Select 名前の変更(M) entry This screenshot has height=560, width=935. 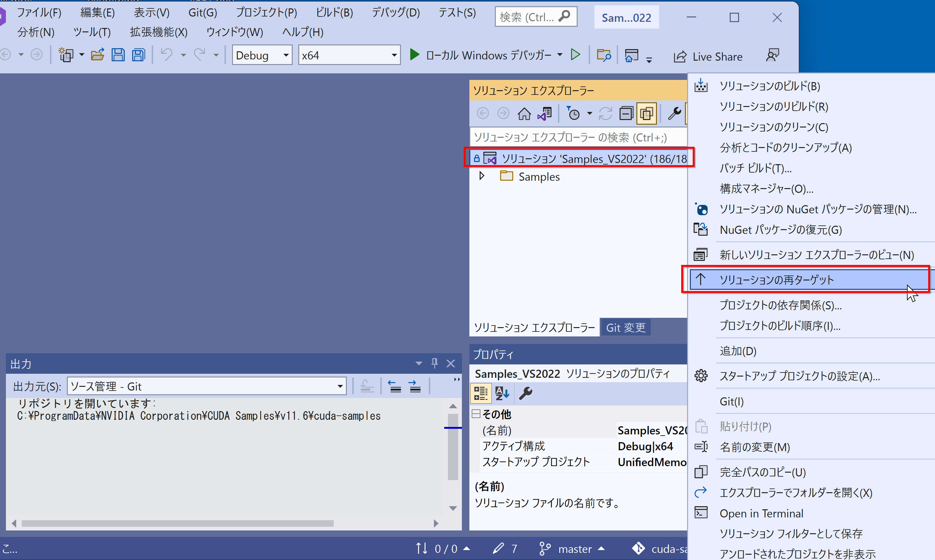[x=811, y=447]
